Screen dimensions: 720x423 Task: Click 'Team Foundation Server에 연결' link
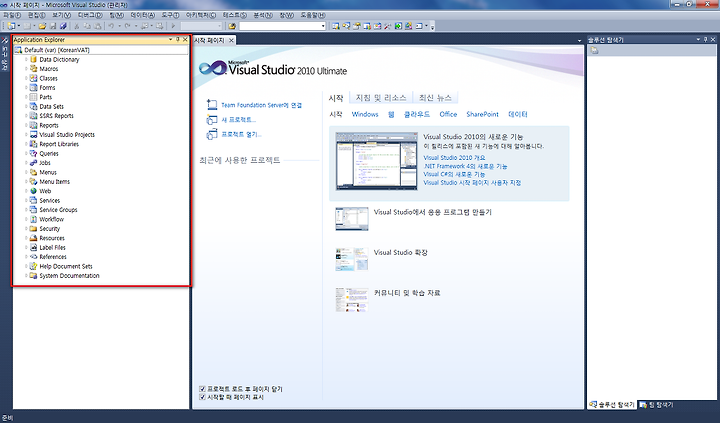(261, 105)
